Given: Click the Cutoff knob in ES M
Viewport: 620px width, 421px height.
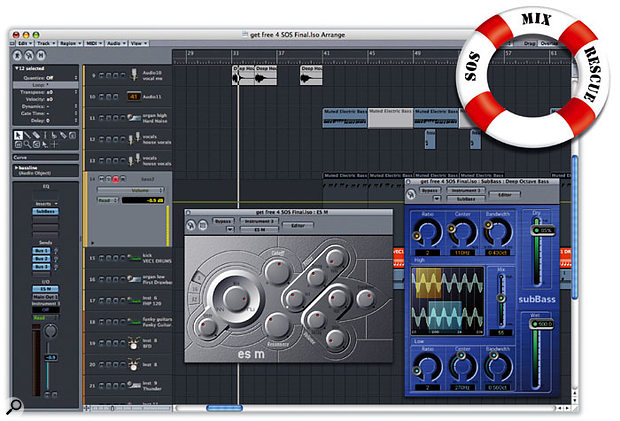Looking at the screenshot, I should click(x=278, y=272).
